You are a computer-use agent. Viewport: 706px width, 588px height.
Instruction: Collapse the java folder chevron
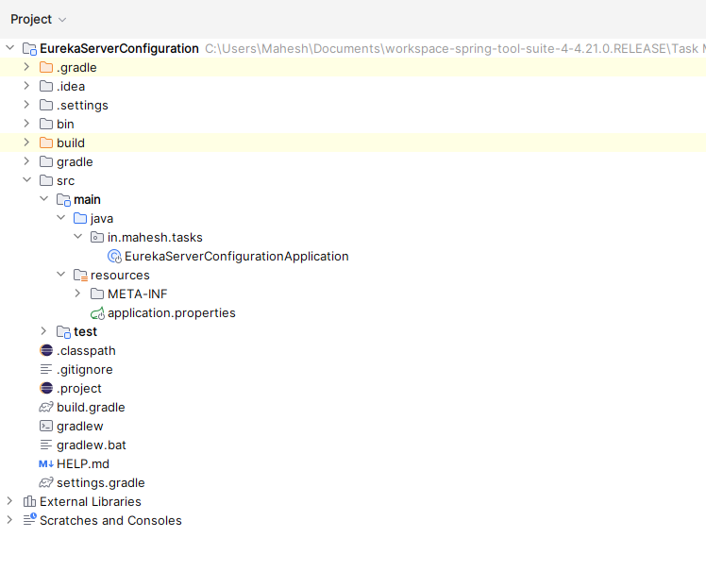(x=60, y=218)
